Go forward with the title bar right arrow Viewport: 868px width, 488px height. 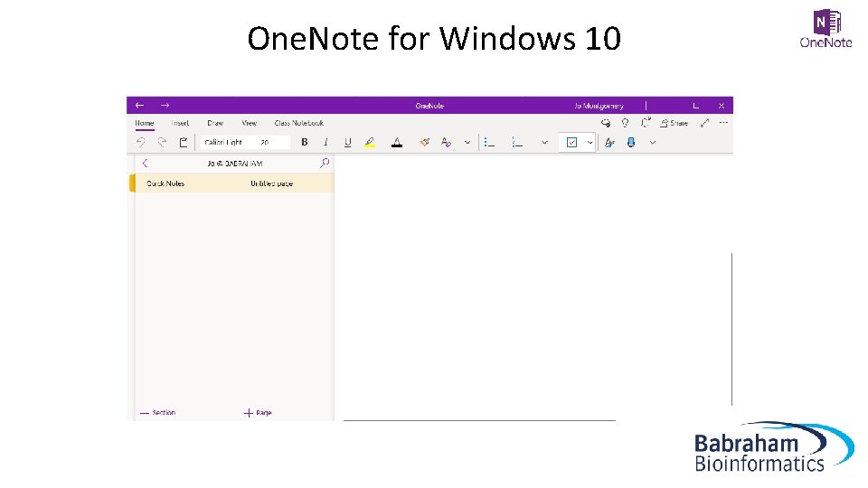(x=165, y=105)
